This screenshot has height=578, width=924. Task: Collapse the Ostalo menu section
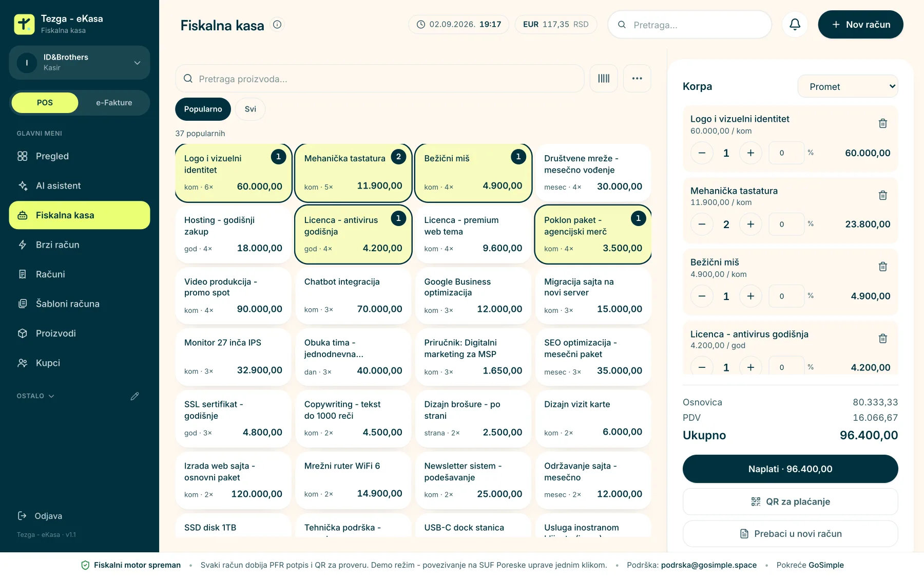pyautogui.click(x=35, y=396)
